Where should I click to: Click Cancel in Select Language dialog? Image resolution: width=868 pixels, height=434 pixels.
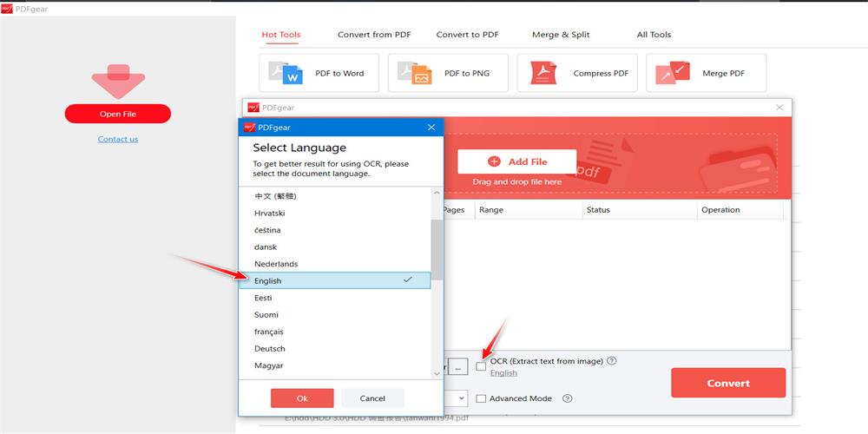[x=372, y=398]
